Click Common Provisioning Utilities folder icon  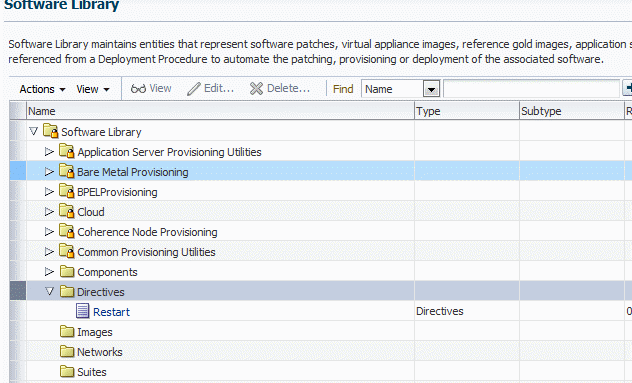coord(67,251)
